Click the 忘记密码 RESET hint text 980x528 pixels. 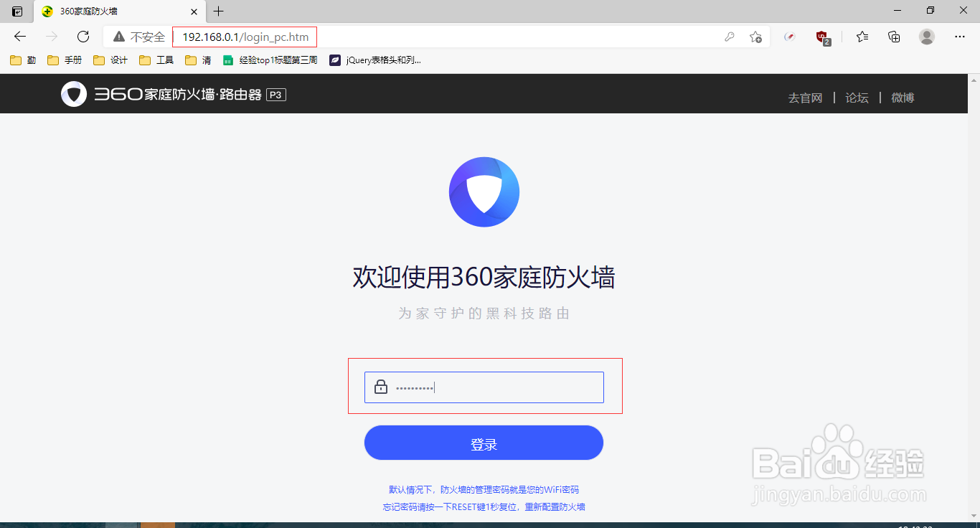pyautogui.click(x=484, y=506)
